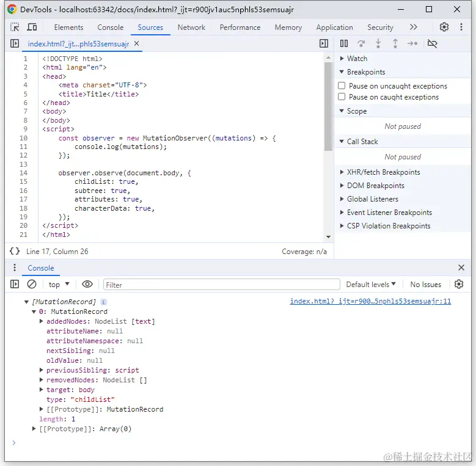
Task: Open the Memory tab
Action: point(288,27)
